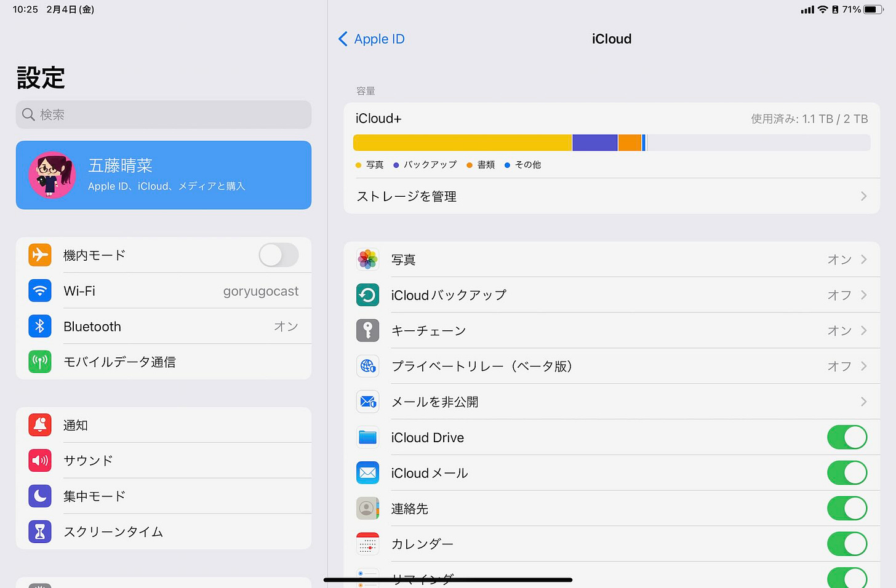
Task: Toggle the Reminders switch at the bottom
Action: (x=847, y=578)
